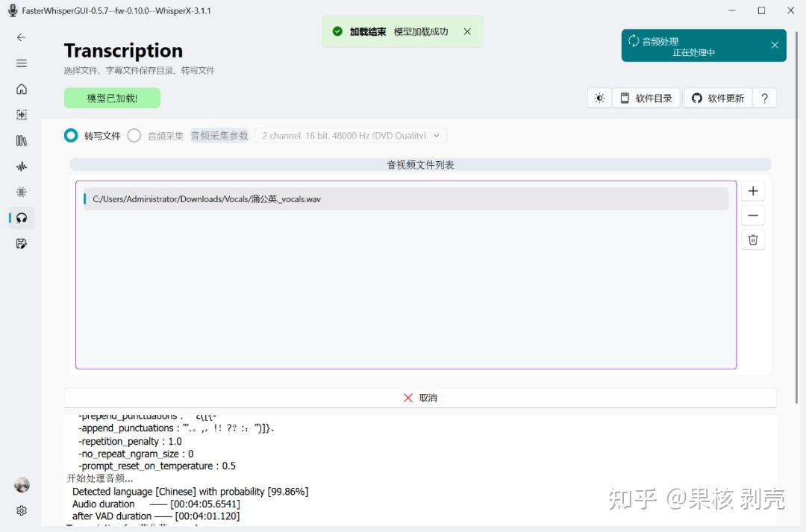Open the waveform transcription page in sidebar
This screenshot has height=532, width=806.
pos(21,166)
